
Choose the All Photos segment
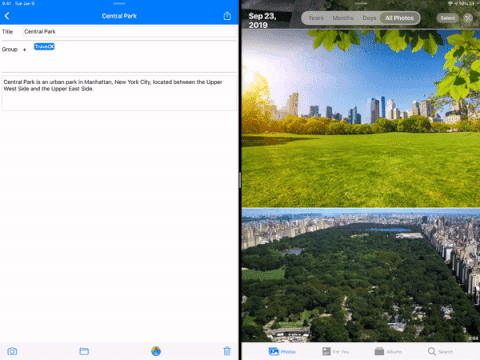click(399, 18)
